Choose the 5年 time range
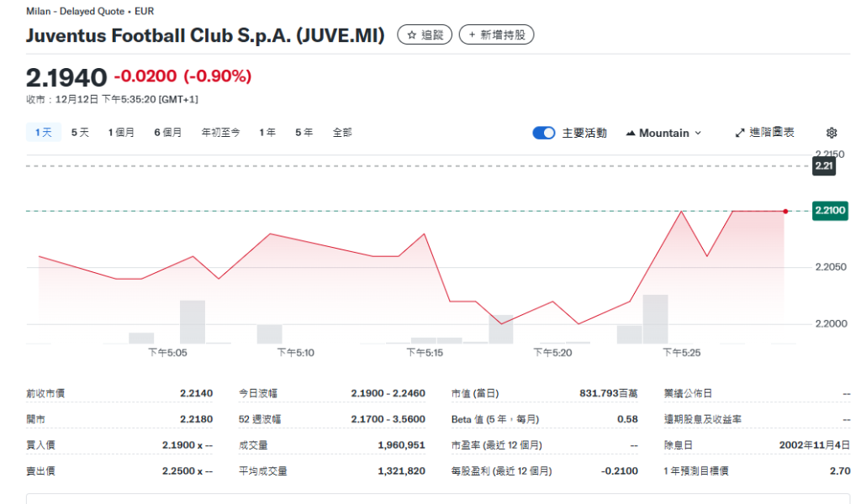This screenshot has width=861, height=504. [x=304, y=133]
